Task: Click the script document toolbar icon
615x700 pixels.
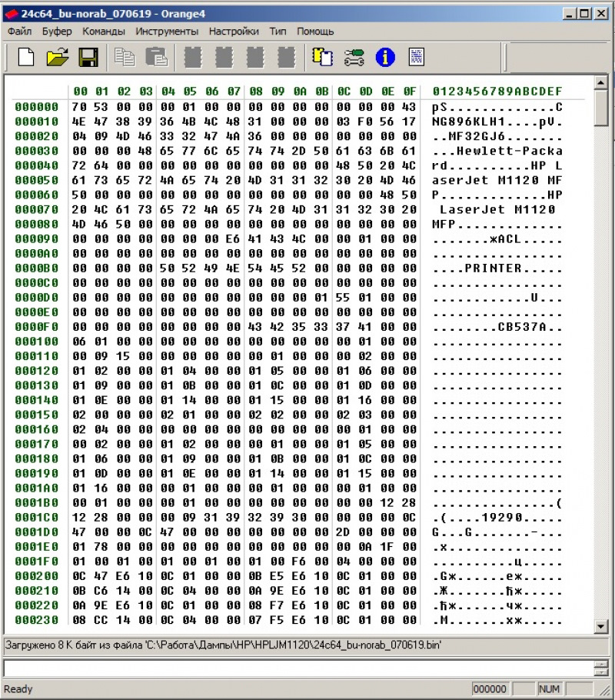Action: coord(417,57)
